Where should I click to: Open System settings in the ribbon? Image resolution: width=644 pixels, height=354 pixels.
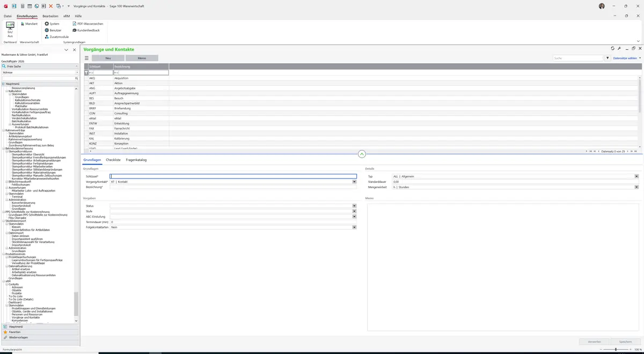(x=52, y=24)
